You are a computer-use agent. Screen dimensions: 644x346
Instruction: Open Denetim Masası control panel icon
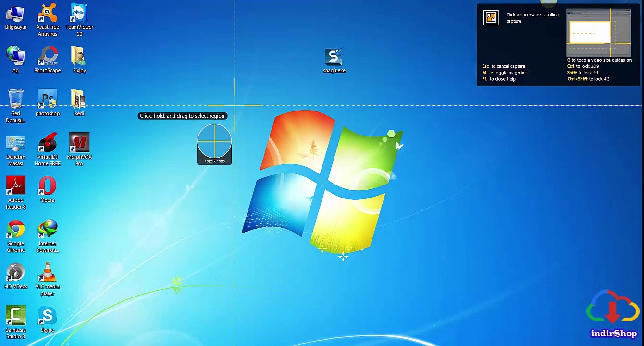(x=16, y=150)
